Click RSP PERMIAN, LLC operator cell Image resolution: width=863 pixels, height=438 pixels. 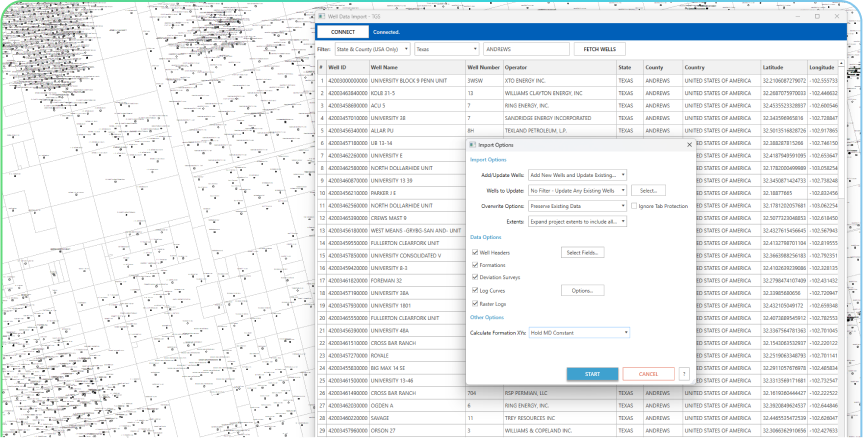(559, 393)
